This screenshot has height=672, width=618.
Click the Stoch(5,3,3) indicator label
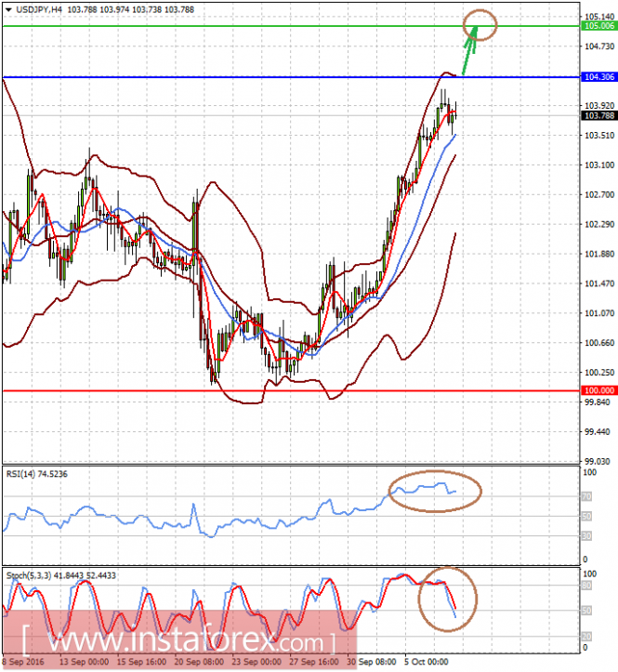pos(60,575)
